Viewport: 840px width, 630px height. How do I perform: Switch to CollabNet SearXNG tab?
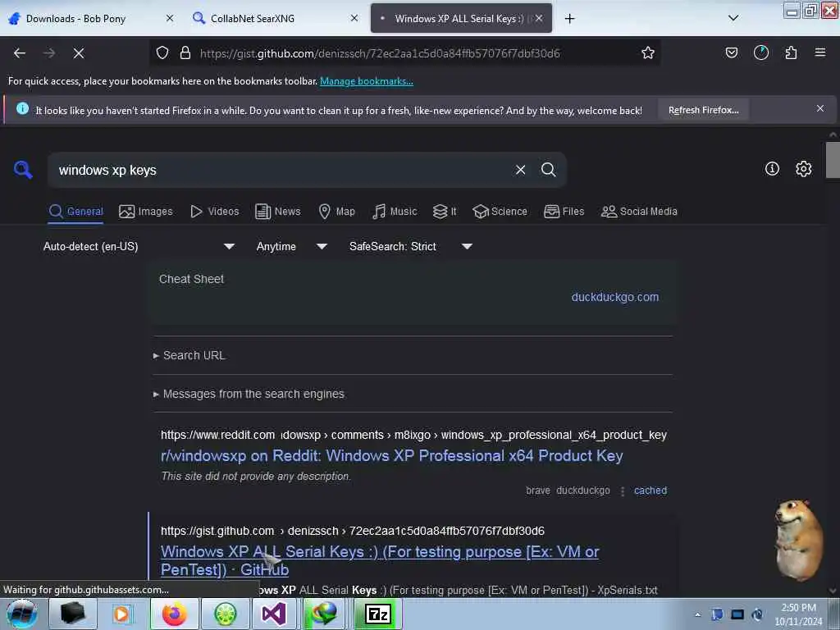[253, 19]
